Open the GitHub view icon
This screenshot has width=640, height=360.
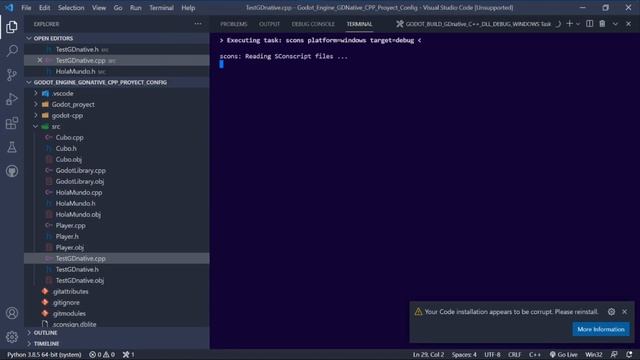(x=12, y=171)
